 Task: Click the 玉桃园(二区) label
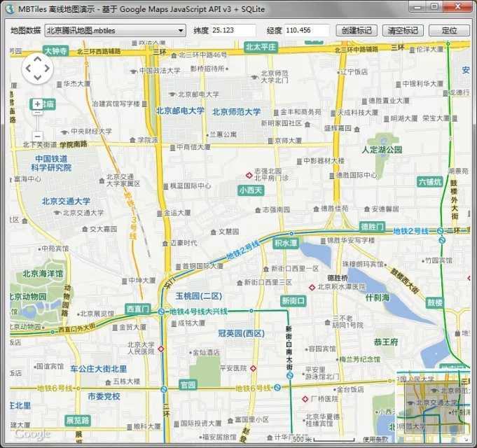click(x=199, y=296)
